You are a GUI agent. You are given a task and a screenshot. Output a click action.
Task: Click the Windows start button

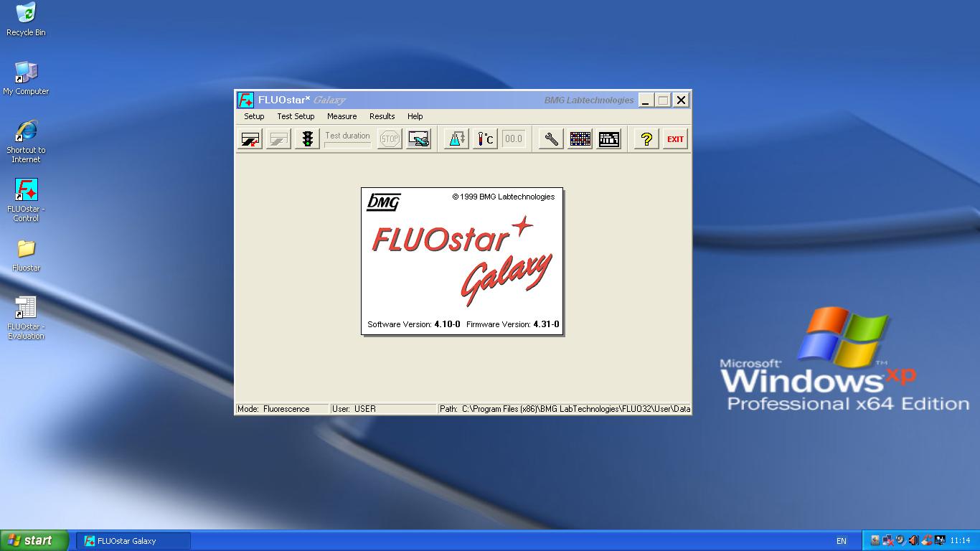tap(34, 541)
